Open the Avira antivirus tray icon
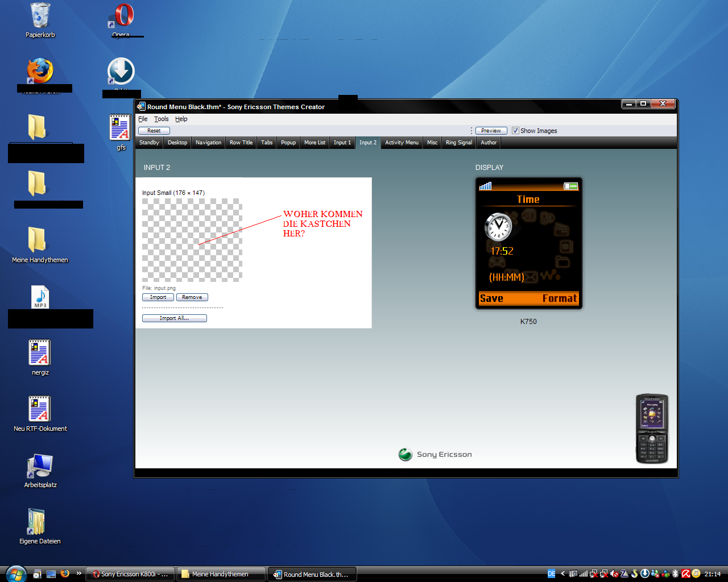Viewport: 728px width, 582px height. click(x=686, y=574)
